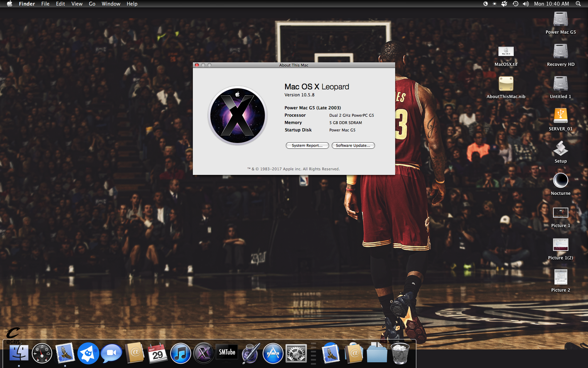Open the View menu
588x368 pixels.
77,4
